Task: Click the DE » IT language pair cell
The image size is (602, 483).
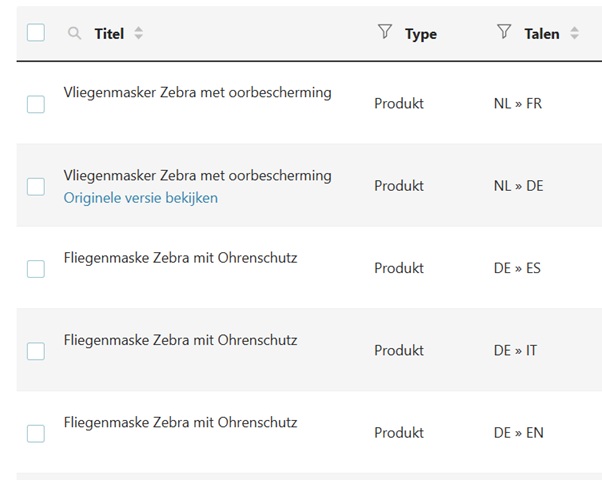Action: tap(515, 351)
